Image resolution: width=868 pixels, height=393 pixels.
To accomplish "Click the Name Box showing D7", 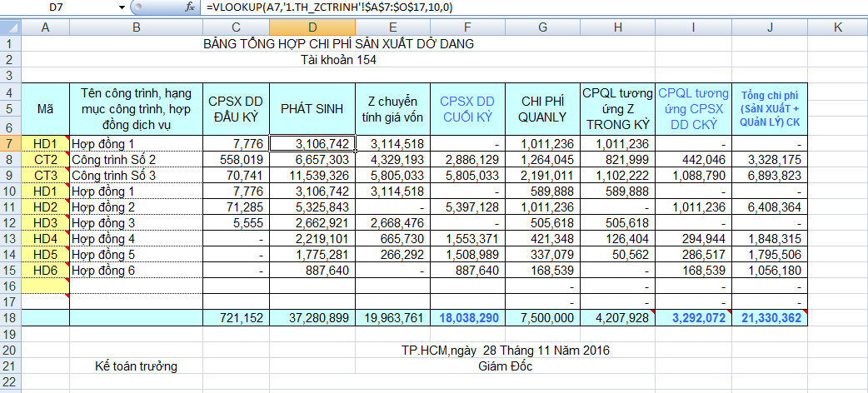I will coord(58,7).
